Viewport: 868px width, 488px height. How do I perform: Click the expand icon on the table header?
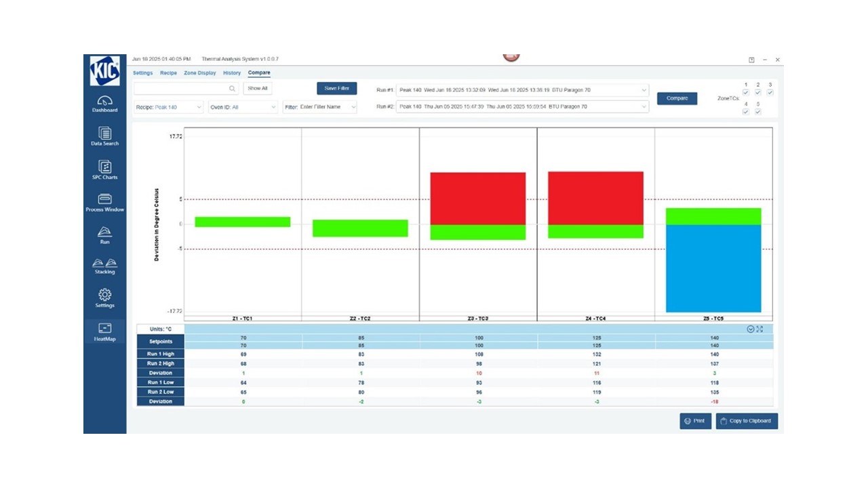(x=761, y=327)
